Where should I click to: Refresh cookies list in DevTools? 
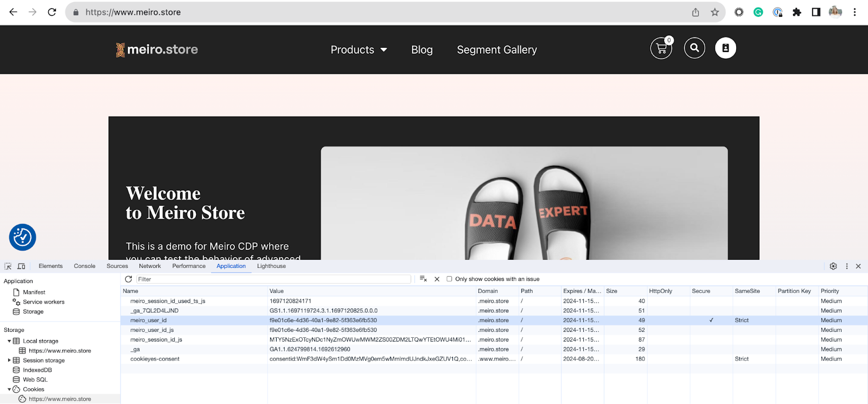click(129, 279)
